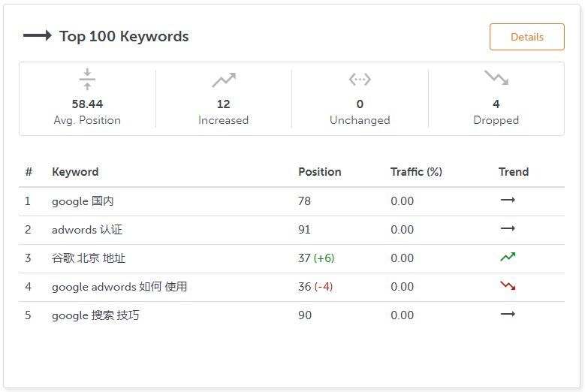Select the Avg. Position compress icon
The image size is (585, 392).
coord(87,79)
